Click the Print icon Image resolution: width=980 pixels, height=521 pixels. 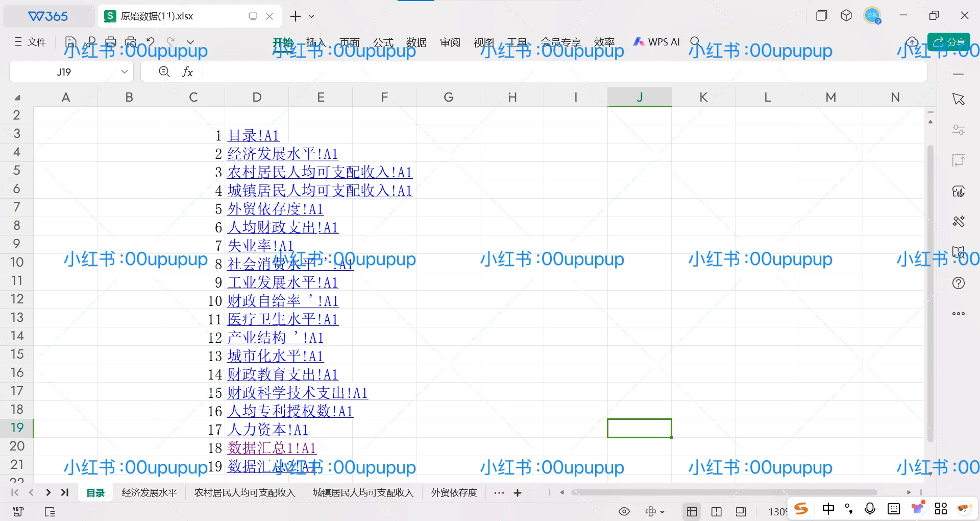tap(111, 42)
